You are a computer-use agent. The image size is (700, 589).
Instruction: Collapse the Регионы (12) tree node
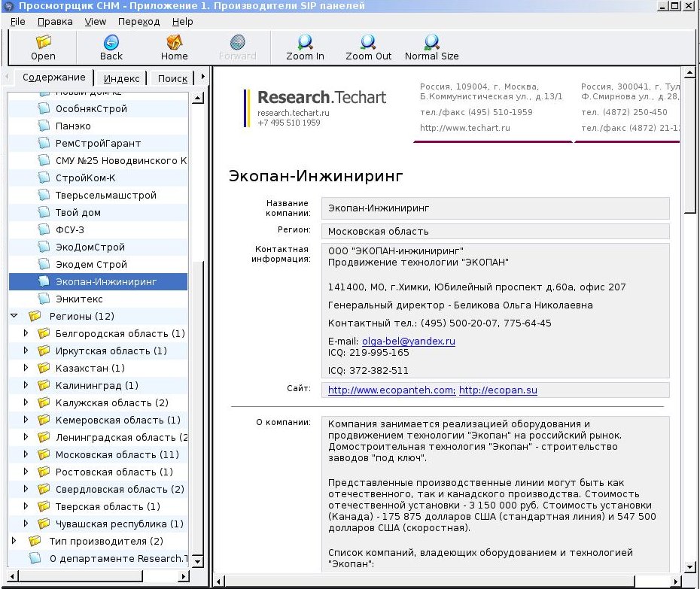point(14,315)
